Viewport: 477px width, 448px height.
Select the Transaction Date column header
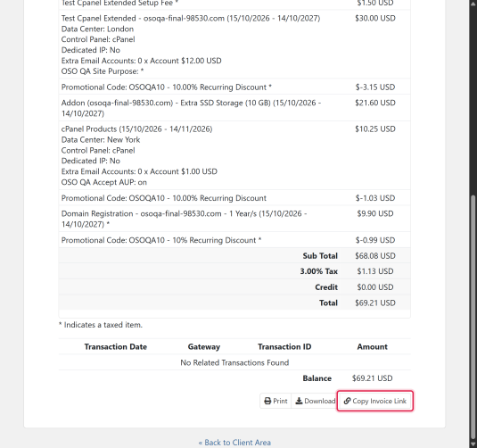coord(116,346)
